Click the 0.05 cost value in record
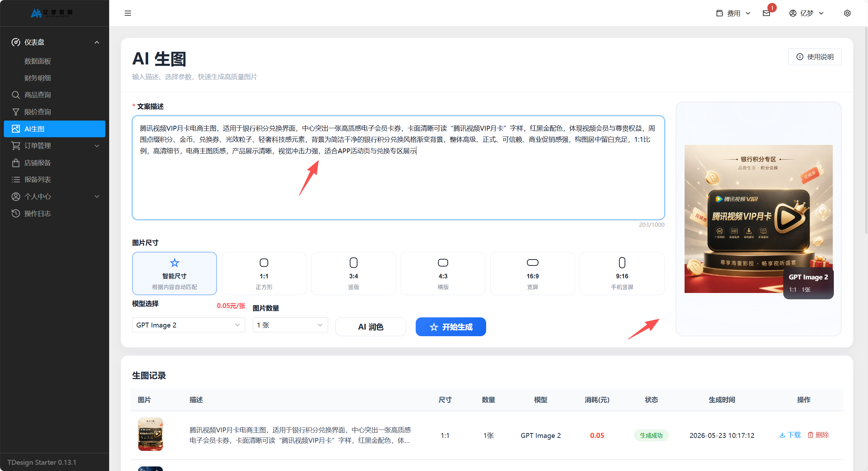 [597, 435]
